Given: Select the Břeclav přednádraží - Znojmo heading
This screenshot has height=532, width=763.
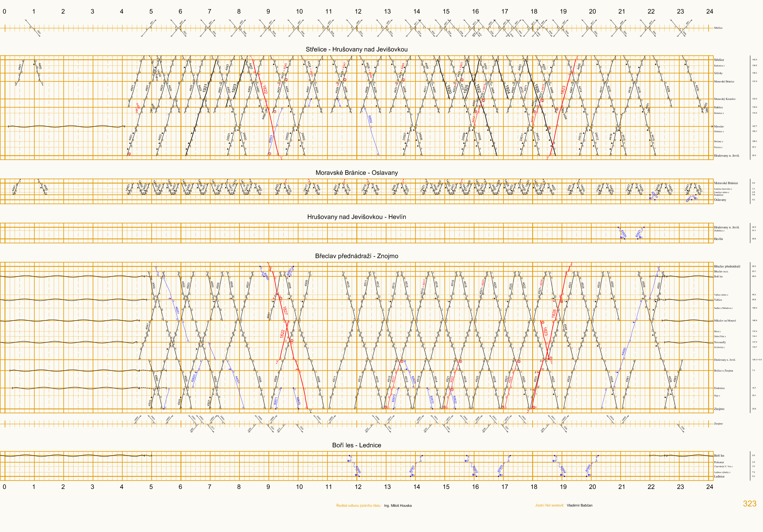Looking at the screenshot, I should [x=357, y=256].
